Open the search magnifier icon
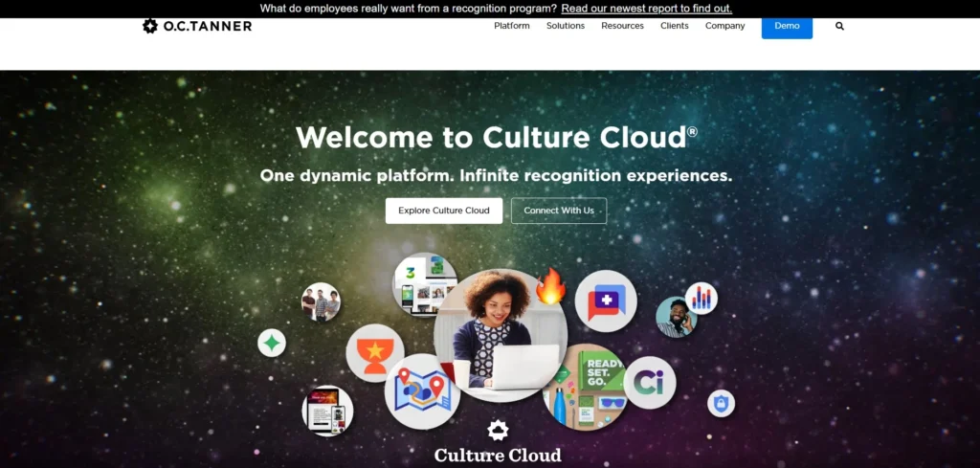This screenshot has height=468, width=980. (839, 26)
